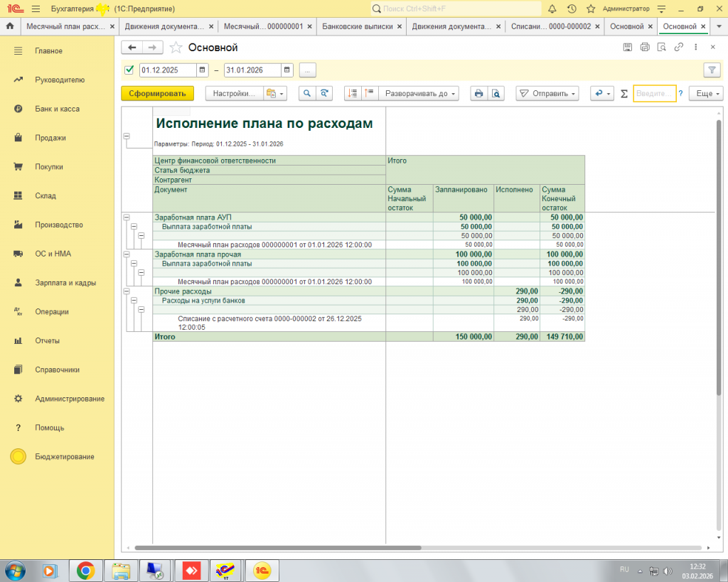Open notifications bell in title bar

(x=552, y=9)
